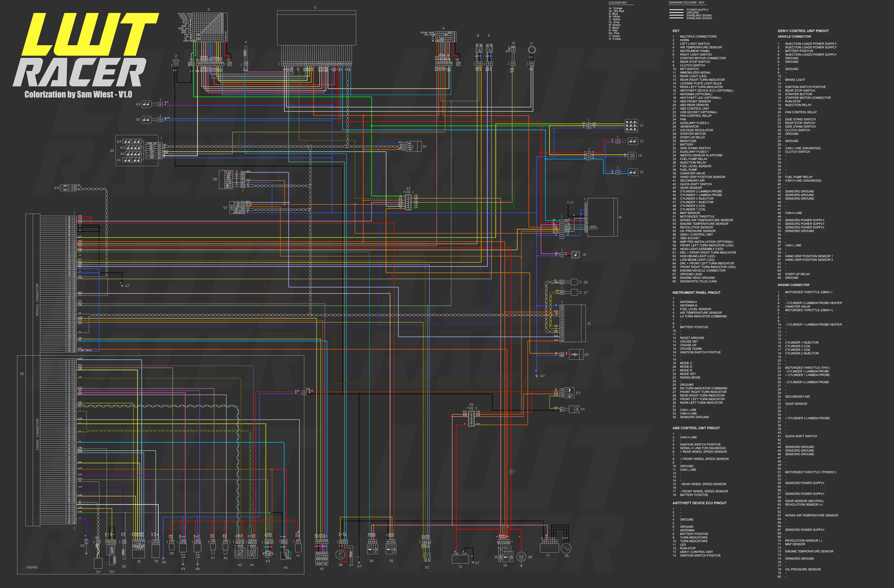
Task: Click the GEN11 Control Unit Pinout heading
Action: (802, 31)
